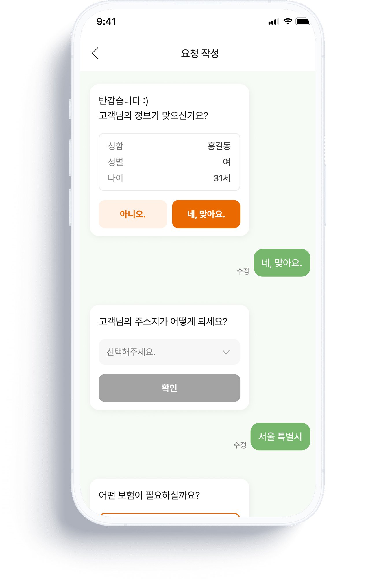
Task: Click the 9:41 clock in status bar
Action: (x=106, y=21)
